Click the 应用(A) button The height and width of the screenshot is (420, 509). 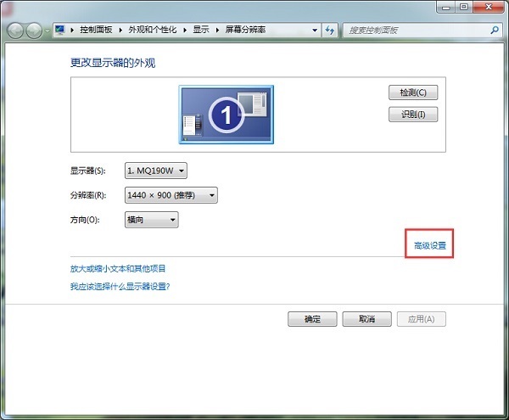pos(422,319)
